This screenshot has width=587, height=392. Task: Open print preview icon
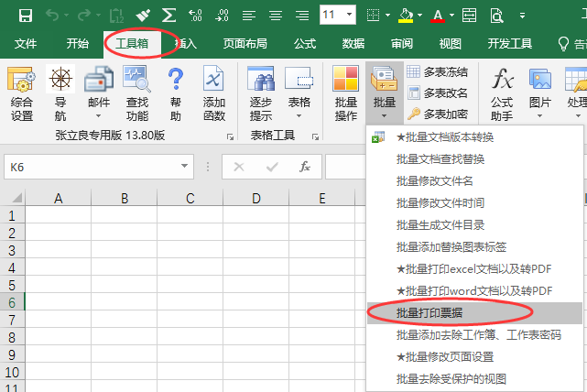coord(496,16)
